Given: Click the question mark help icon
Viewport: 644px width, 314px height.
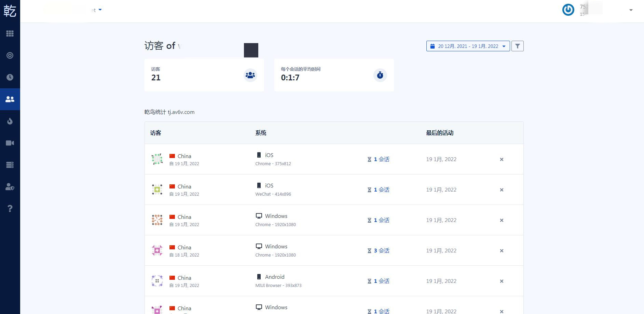Looking at the screenshot, I should (x=10, y=209).
